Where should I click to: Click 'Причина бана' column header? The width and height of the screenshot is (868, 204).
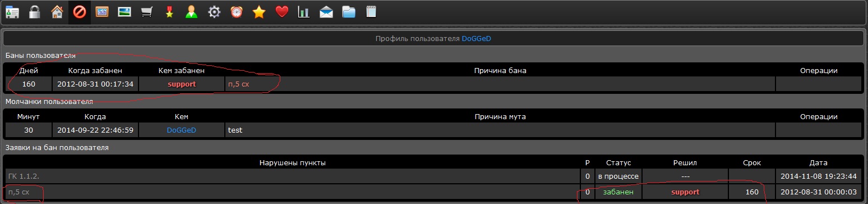(x=500, y=71)
